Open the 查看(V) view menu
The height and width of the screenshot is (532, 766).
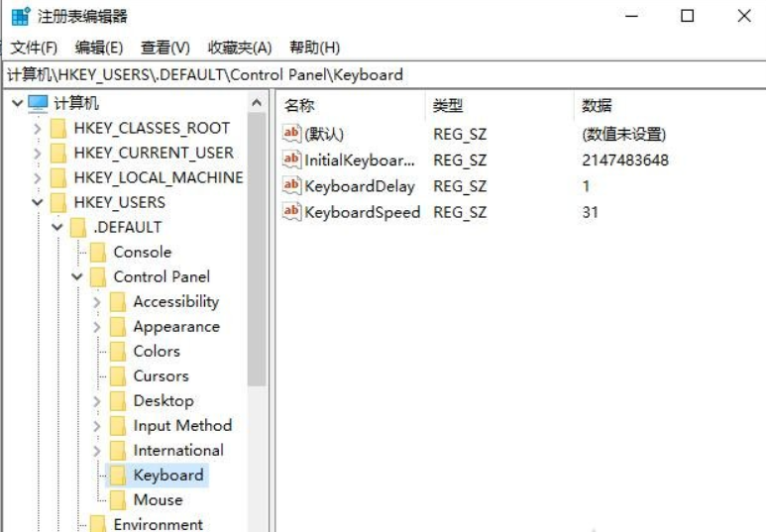164,48
